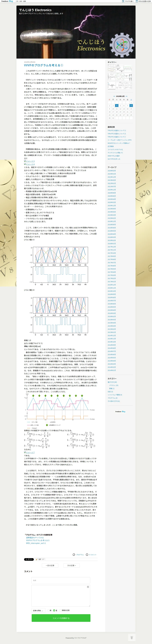
Task: Open recent post 4046でPLLの設計
Action: pos(114,156)
